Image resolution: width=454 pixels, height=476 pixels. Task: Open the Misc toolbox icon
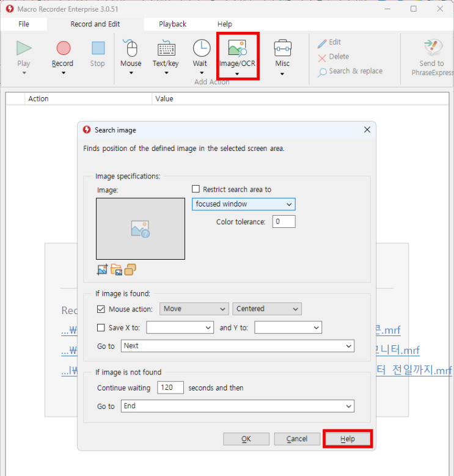[282, 48]
